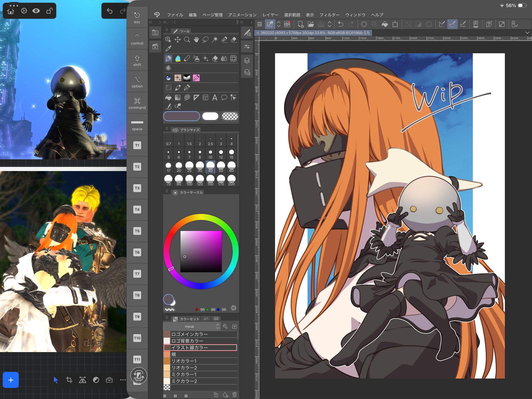The image size is (532, 399).
Task: Toggle the shift modifier key
Action: (137, 60)
